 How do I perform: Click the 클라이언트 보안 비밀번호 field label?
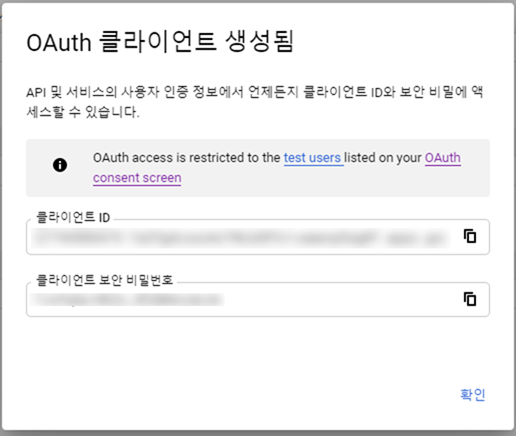tap(104, 280)
